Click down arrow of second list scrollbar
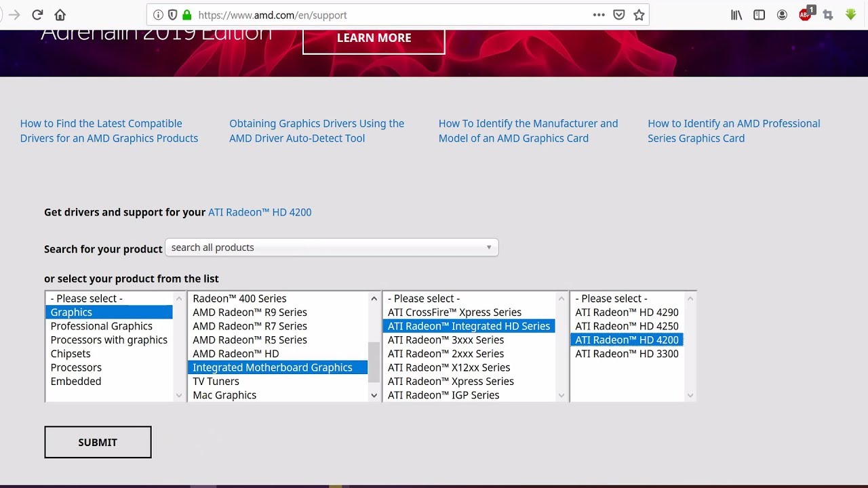The height and width of the screenshot is (488, 868). (x=374, y=396)
